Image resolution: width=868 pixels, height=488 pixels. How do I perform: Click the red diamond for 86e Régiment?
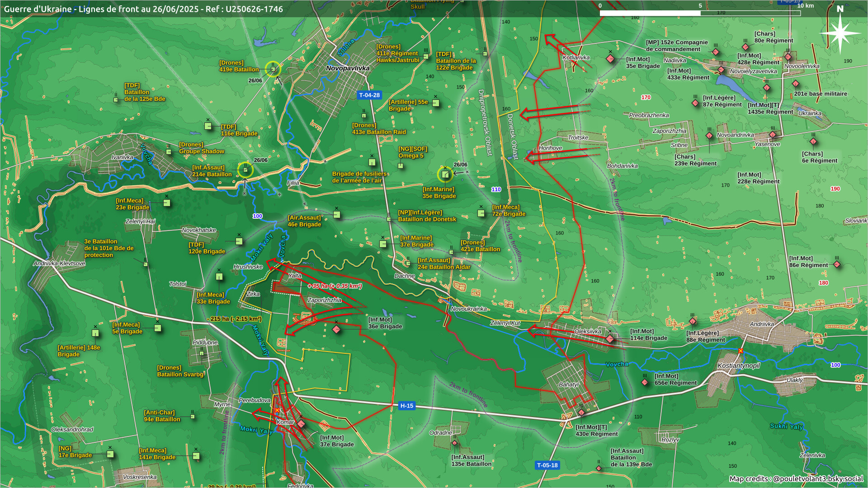[x=837, y=264]
